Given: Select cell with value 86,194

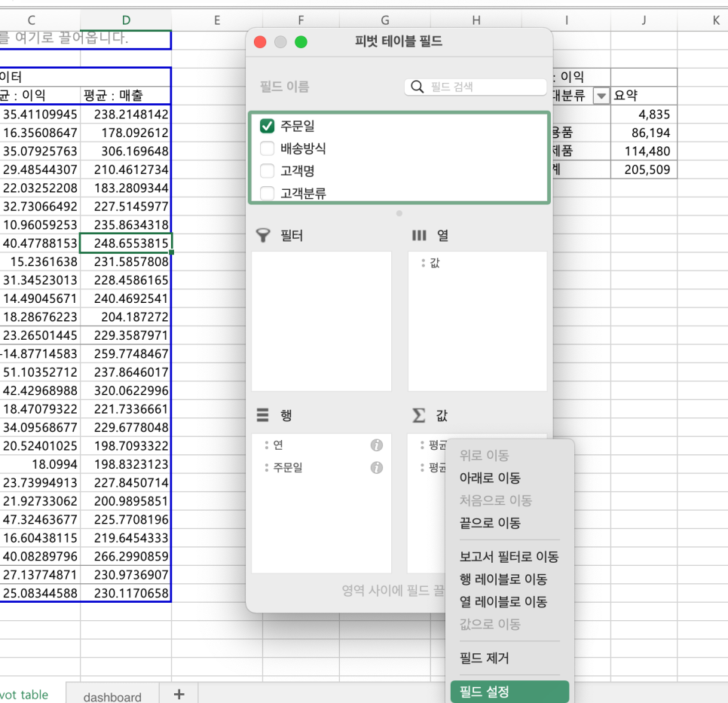Looking at the screenshot, I should pos(644,133).
